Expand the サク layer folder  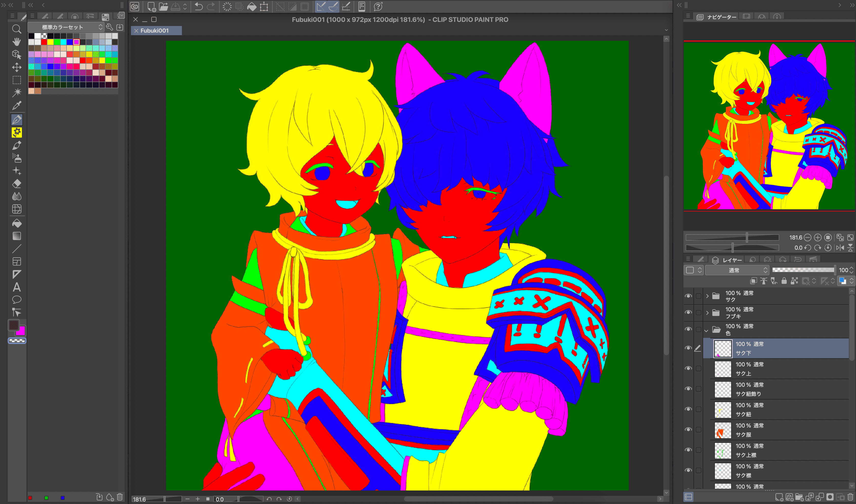(x=707, y=296)
